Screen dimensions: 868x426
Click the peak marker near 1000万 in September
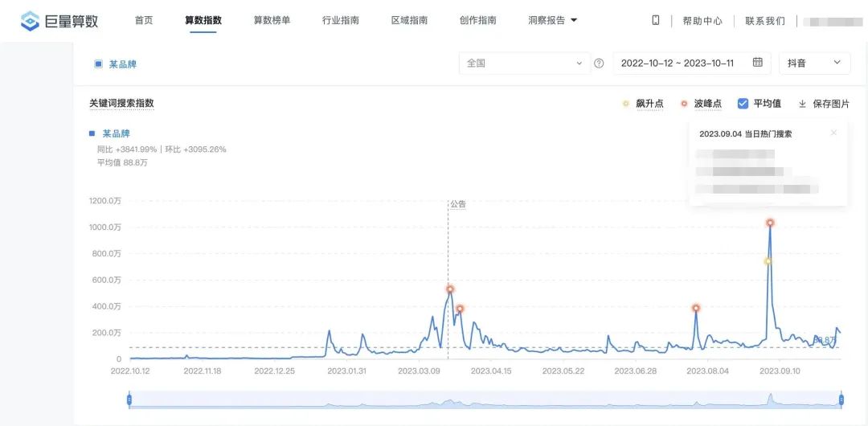pyautogui.click(x=770, y=223)
